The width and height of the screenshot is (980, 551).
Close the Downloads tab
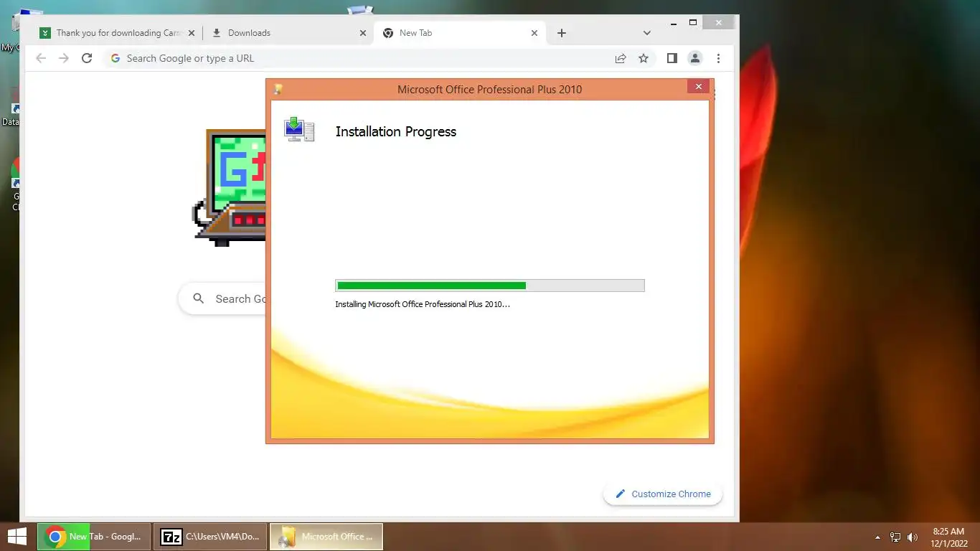click(x=363, y=33)
